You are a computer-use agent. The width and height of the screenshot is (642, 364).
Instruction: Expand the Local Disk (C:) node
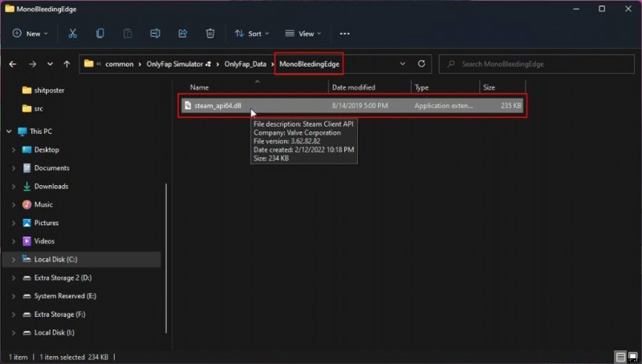(x=14, y=260)
